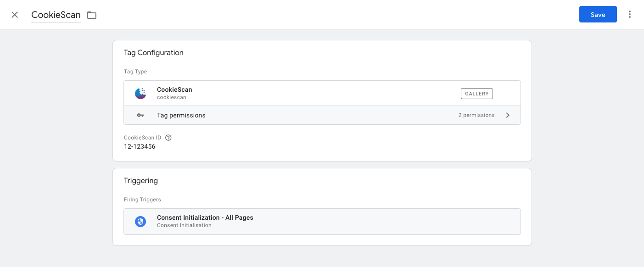
Task: Open the three-dot more options menu
Action: point(630,15)
